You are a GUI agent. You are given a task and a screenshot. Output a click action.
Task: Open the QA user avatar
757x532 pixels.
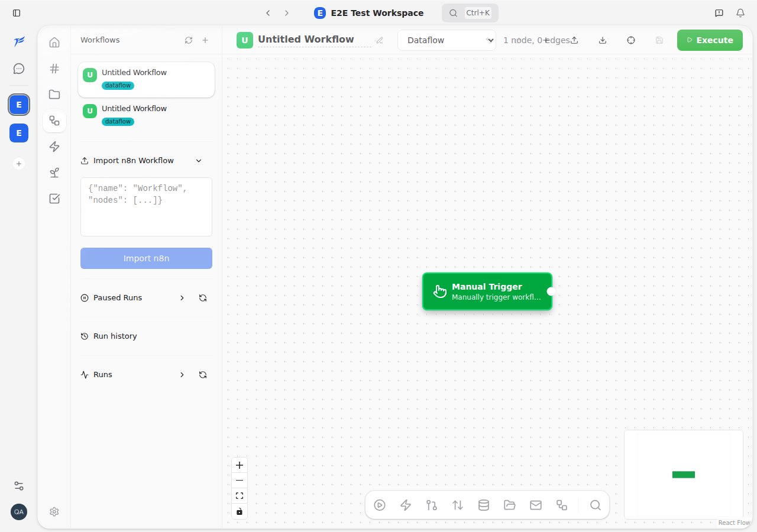coord(19,512)
